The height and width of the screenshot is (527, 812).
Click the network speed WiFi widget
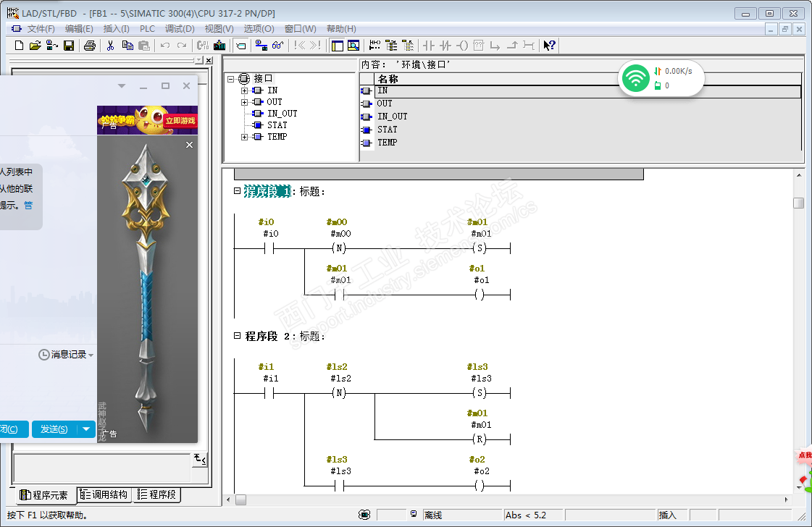(661, 78)
